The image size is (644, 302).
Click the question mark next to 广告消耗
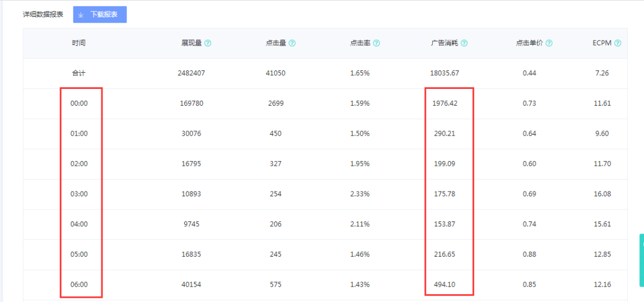click(464, 44)
